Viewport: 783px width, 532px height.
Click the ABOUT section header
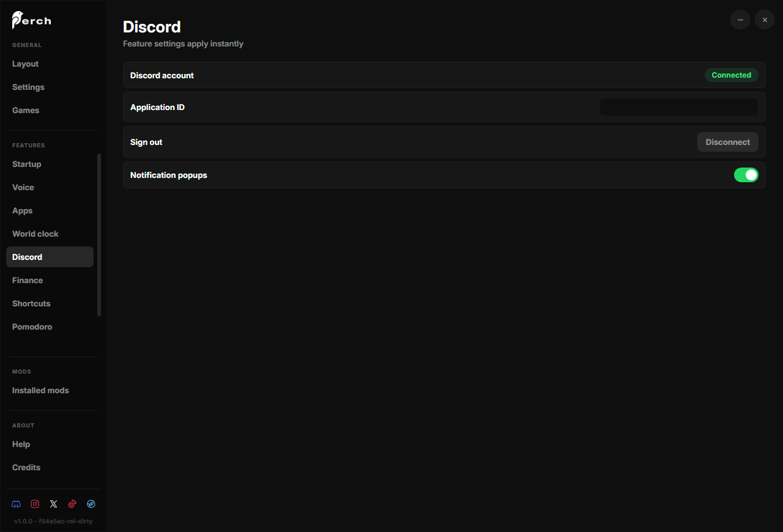coord(23,426)
